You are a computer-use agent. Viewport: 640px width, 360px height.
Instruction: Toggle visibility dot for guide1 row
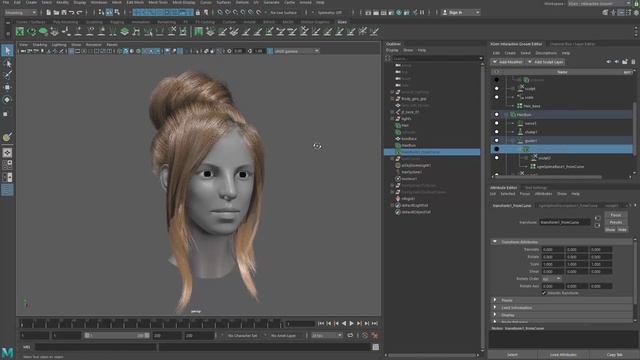pyautogui.click(x=497, y=140)
